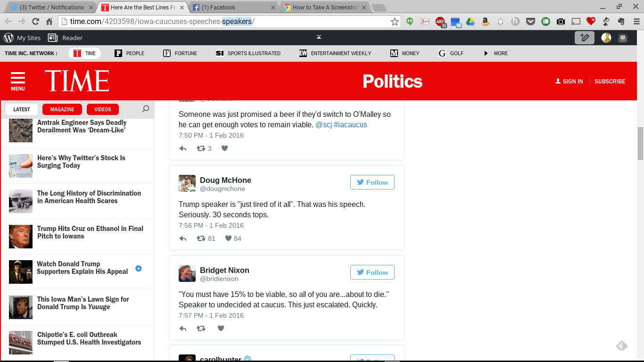Retweet Doug McHone's tweet
The image size is (644, 362).
201,239
